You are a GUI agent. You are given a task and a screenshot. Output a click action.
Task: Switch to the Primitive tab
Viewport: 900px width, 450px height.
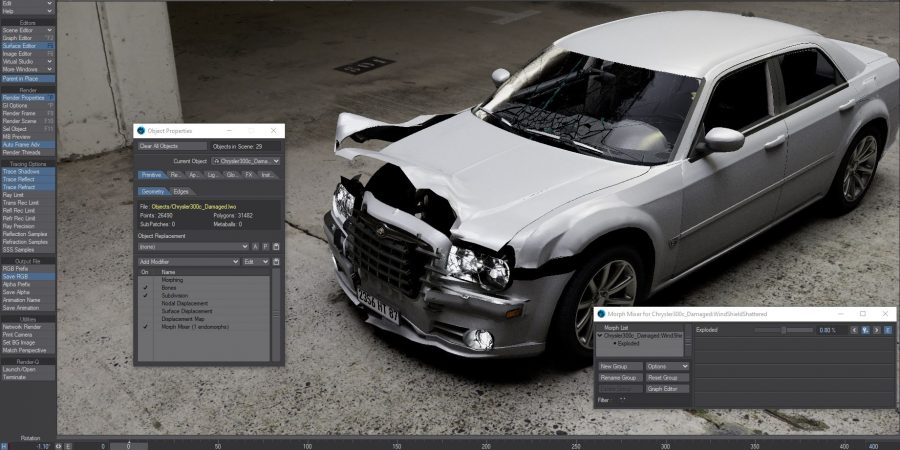pyautogui.click(x=152, y=175)
